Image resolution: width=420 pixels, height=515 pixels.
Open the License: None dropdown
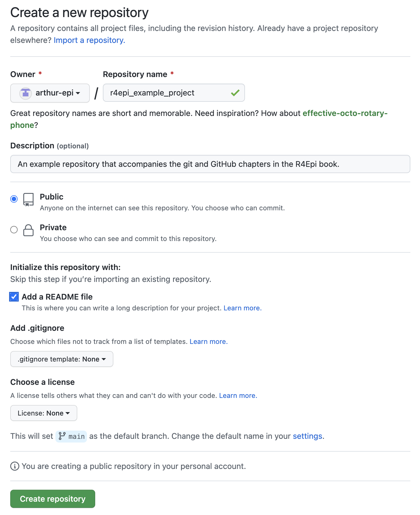(x=44, y=413)
